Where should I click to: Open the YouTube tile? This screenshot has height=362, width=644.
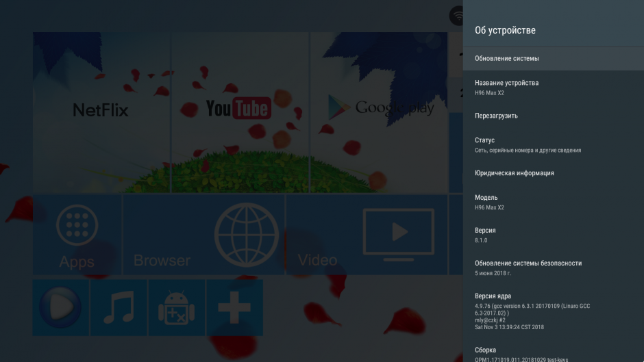point(240,112)
